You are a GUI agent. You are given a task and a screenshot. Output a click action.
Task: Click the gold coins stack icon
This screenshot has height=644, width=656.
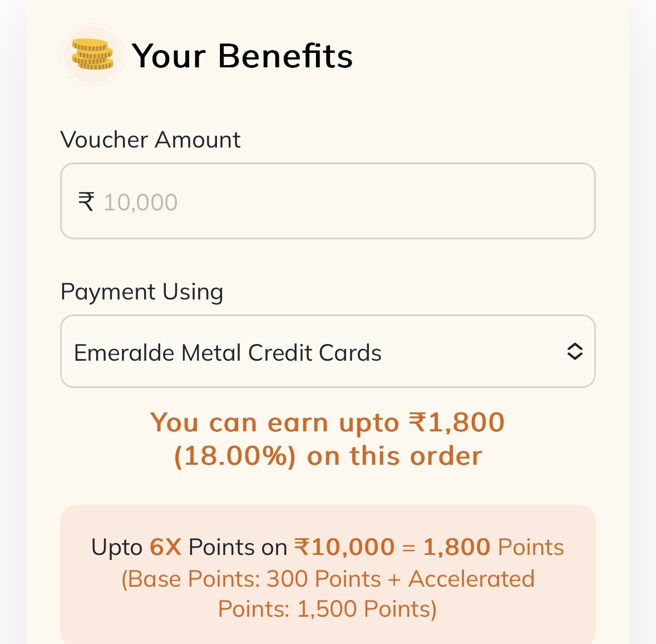pyautogui.click(x=92, y=55)
